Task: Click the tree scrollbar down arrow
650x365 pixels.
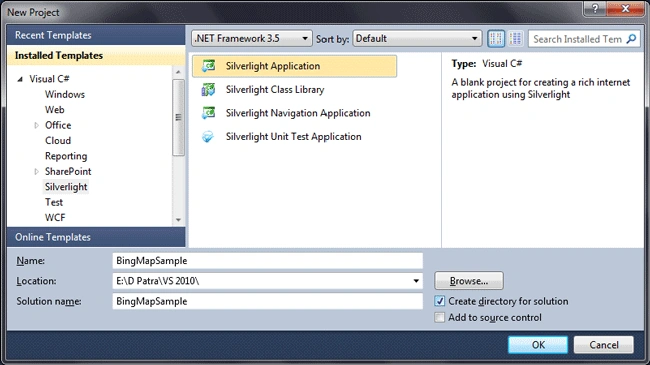Action: [178, 220]
